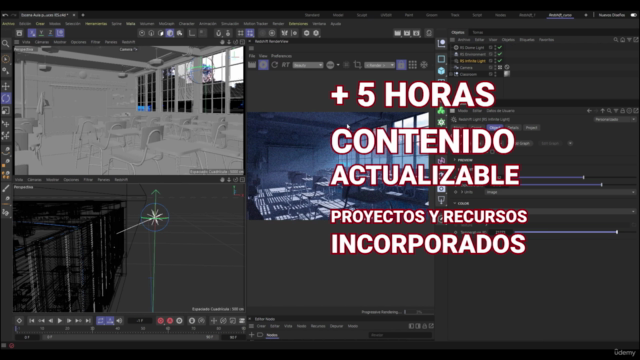
Task: Click the autokey red button
Action: (x=170, y=321)
